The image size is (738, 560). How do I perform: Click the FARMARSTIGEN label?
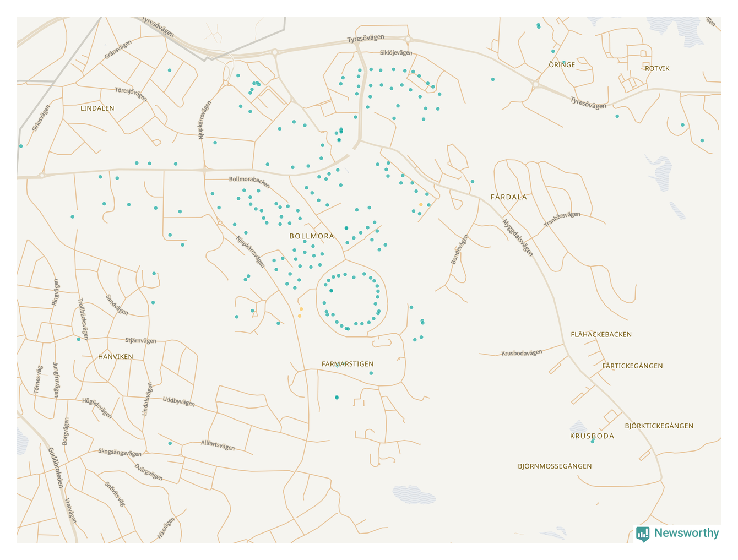coord(348,364)
